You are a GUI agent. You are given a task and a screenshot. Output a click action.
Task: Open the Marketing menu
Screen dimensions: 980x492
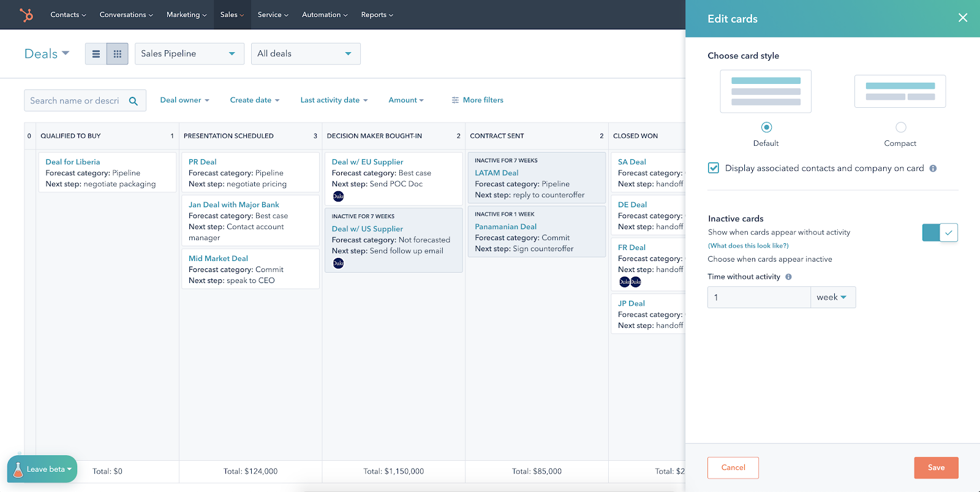click(x=187, y=15)
